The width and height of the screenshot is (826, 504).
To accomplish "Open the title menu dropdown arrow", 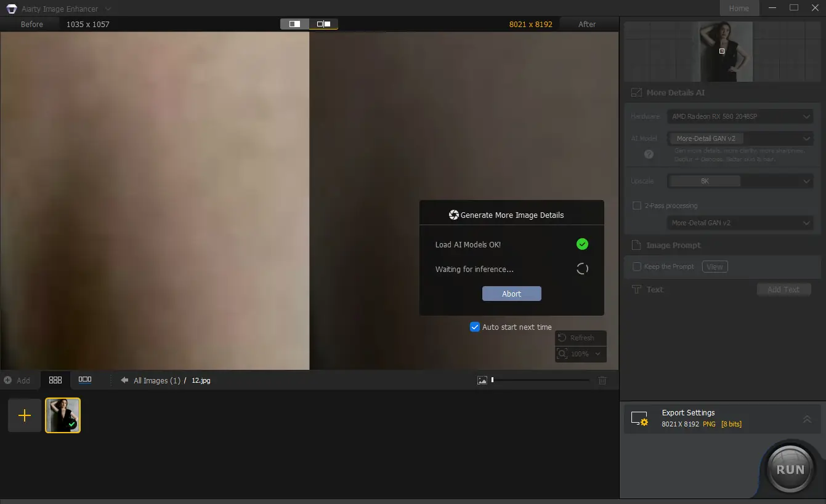I will [x=108, y=9].
